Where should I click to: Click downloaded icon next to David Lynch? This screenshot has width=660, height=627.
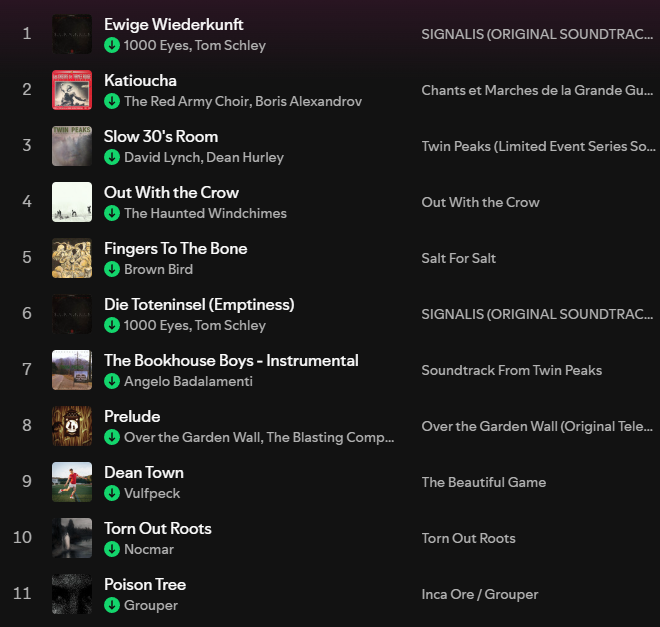[x=112, y=157]
